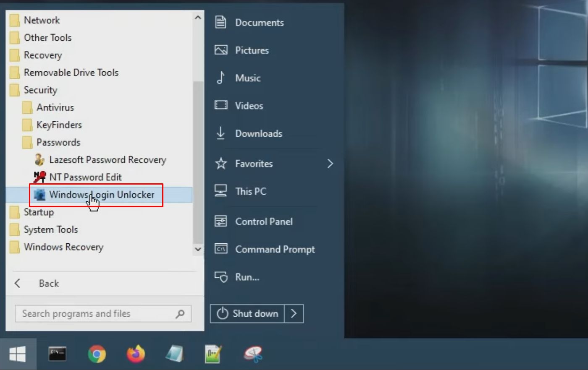Launch Windows Login Unlocker

tap(102, 194)
